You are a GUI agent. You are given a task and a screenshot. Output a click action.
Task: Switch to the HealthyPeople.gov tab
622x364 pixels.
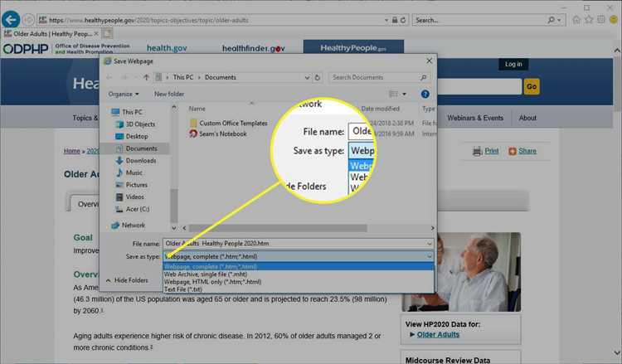(x=353, y=48)
